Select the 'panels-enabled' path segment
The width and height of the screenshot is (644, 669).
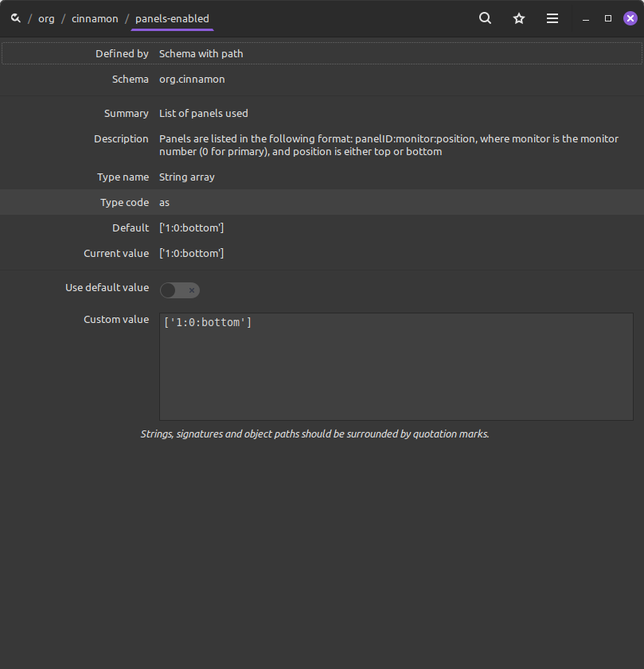click(172, 18)
